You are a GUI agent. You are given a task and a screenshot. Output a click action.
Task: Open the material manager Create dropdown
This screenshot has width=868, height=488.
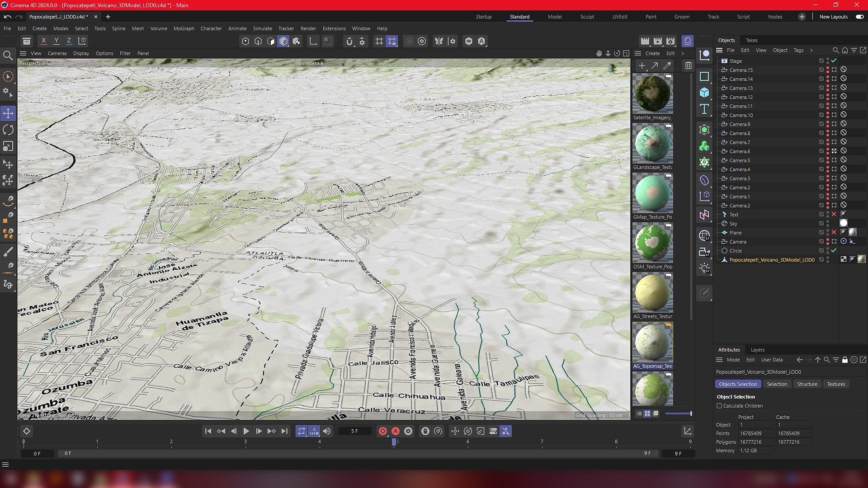[x=652, y=53]
